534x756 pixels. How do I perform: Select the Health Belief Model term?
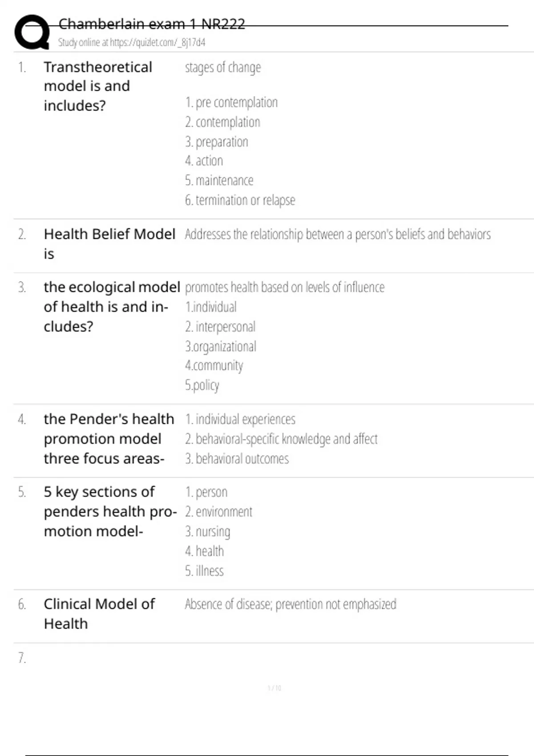pyautogui.click(x=109, y=244)
